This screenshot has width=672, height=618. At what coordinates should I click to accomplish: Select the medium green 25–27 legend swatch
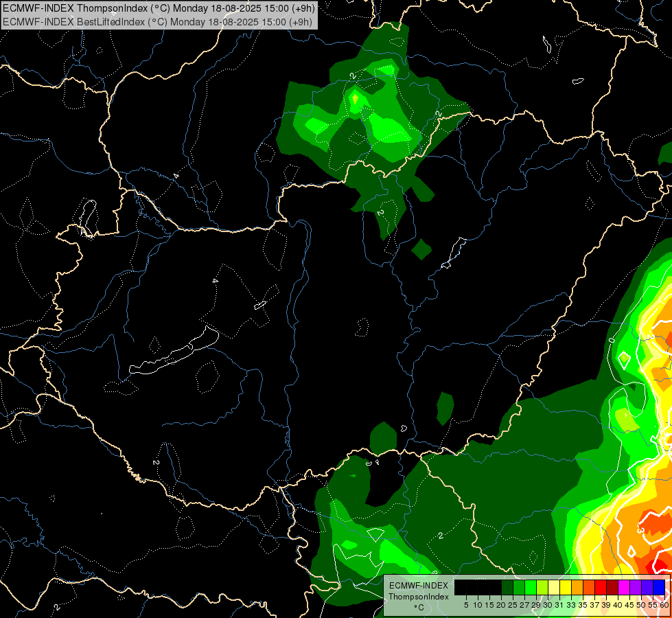[519, 588]
